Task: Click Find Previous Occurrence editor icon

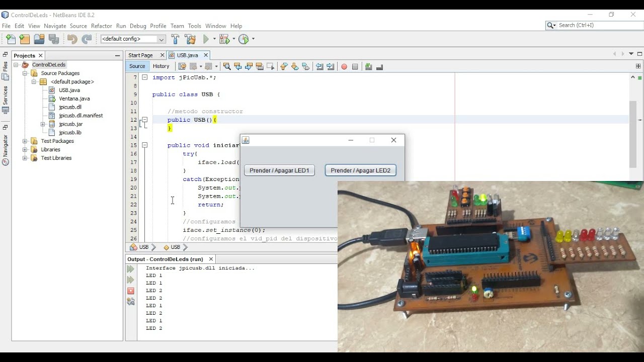Action: coord(238,66)
